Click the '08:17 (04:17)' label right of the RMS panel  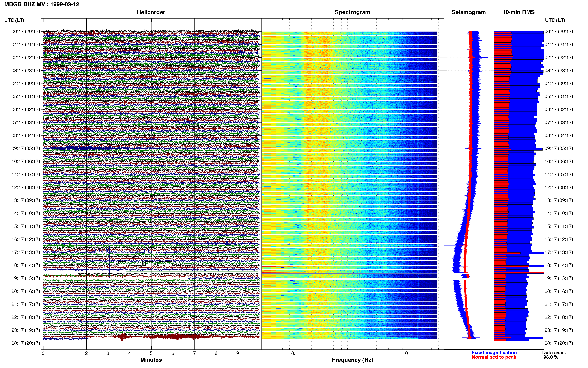[559, 136]
